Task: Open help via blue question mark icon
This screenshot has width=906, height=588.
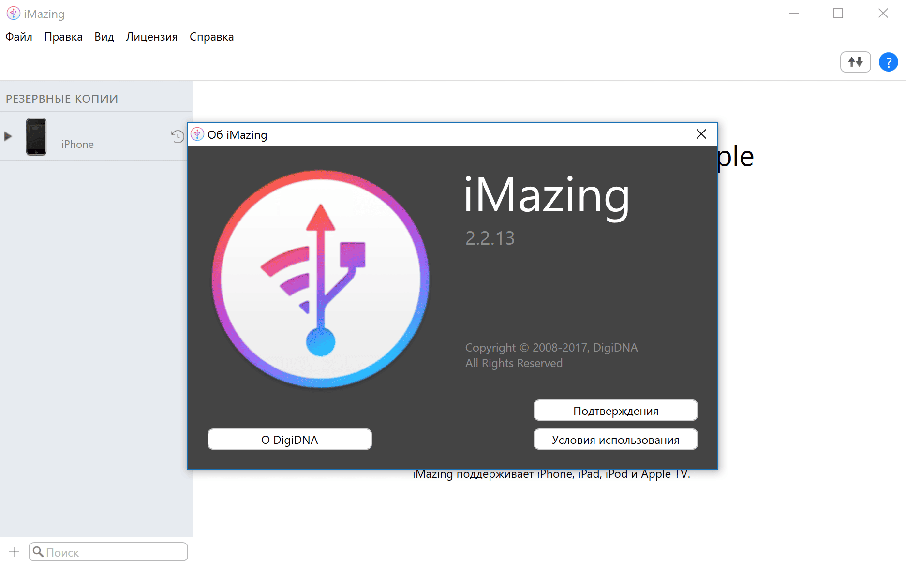Action: coord(888,62)
